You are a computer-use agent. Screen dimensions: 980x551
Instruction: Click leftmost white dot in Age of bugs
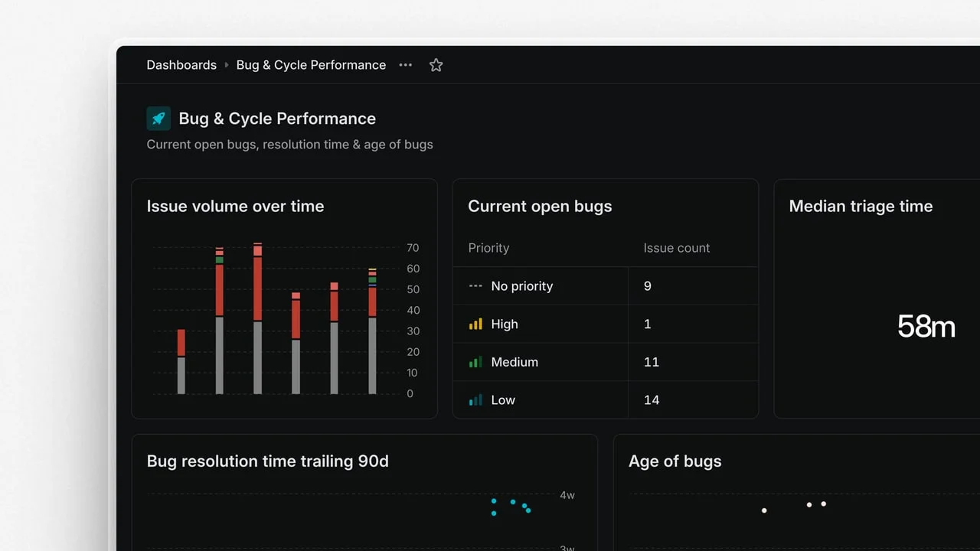(764, 510)
